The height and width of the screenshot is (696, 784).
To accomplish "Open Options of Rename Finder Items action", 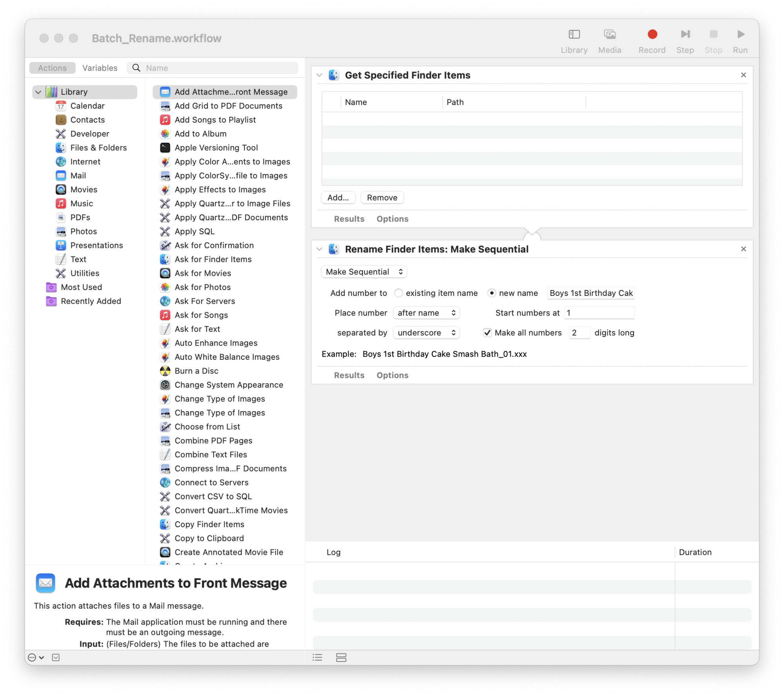I will [392, 375].
